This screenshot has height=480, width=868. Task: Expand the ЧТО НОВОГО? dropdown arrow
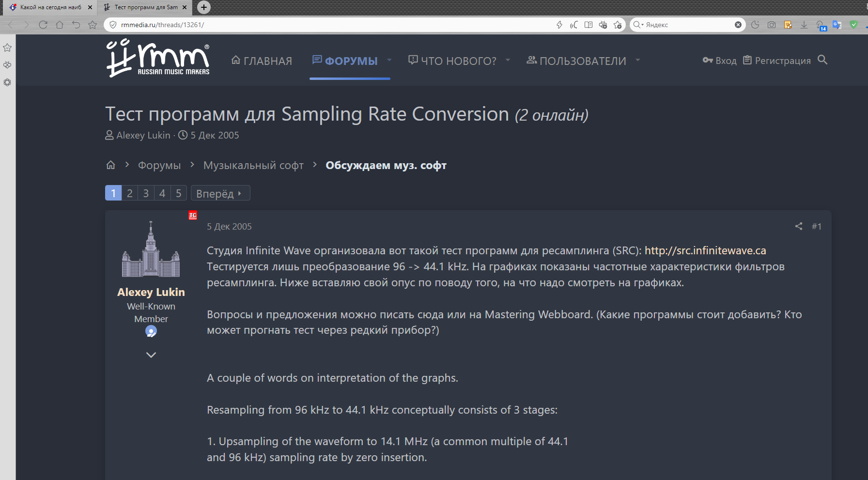(x=508, y=61)
